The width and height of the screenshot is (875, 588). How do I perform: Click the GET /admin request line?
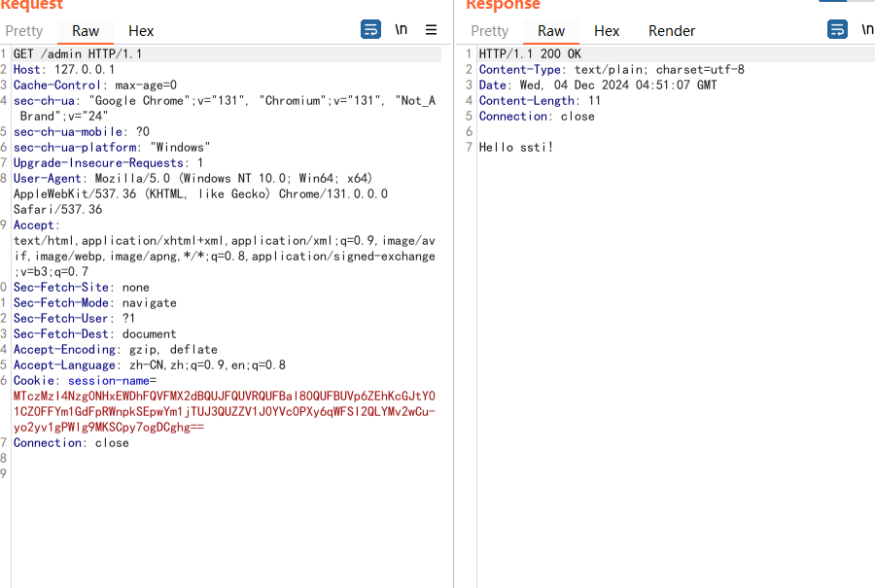pyautogui.click(x=78, y=54)
